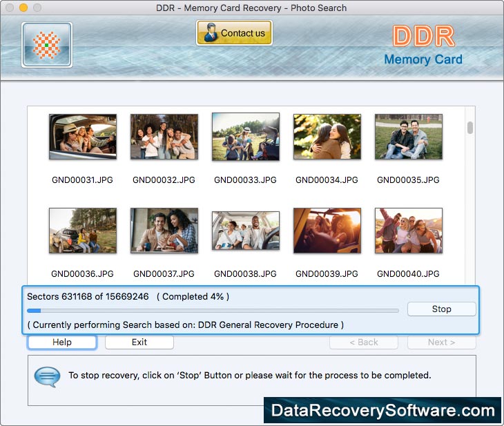Viewport: 504px width, 426px height.
Task: Click the stop recovery instruction text
Action: [250, 375]
